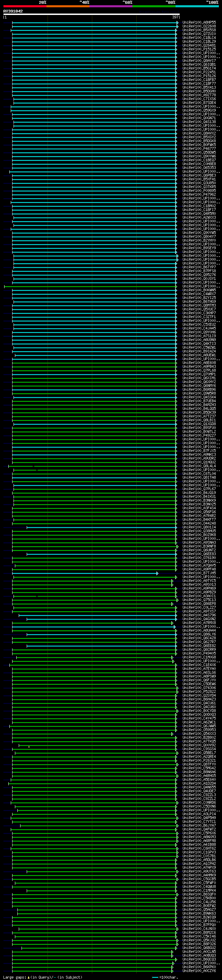Image resolution: width=222 pixels, height=980 pixels.
Task: Select the UniRef100_B5G1T4 entry
Action: tap(199, 68)
